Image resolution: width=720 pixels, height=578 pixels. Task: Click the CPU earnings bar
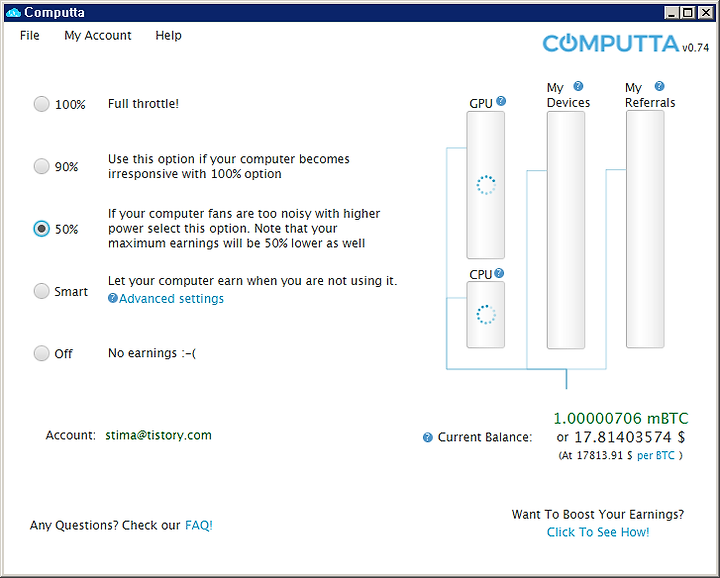pos(486,315)
